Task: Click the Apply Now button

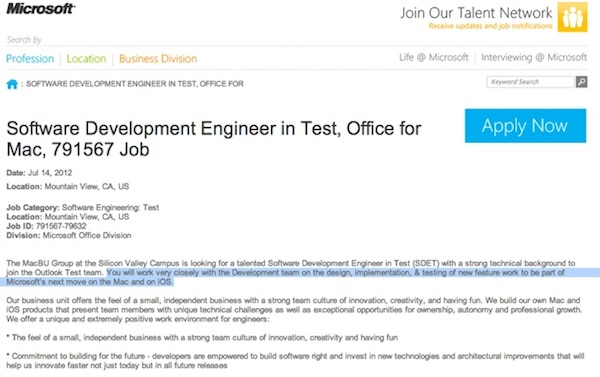Action: [x=525, y=126]
